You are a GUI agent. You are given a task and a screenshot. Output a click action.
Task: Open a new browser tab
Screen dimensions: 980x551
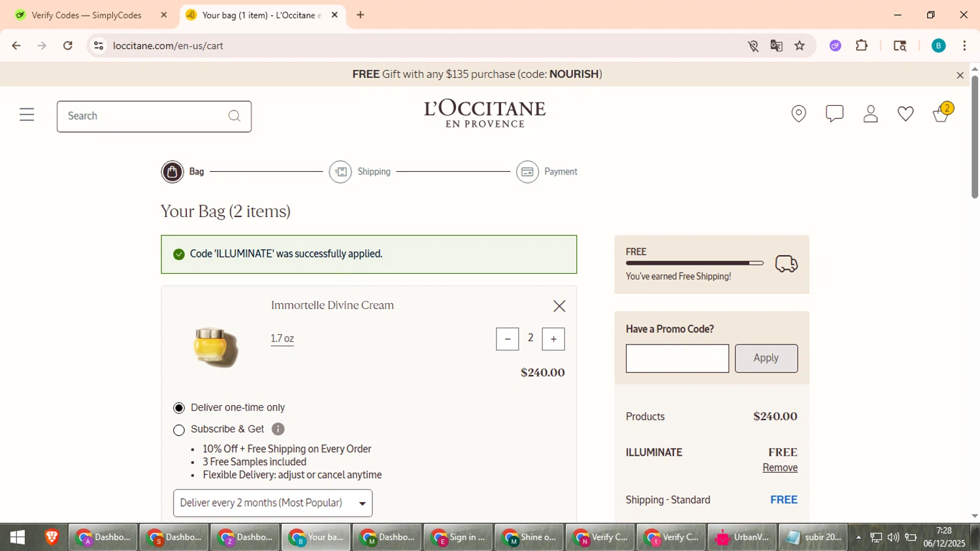coord(360,15)
